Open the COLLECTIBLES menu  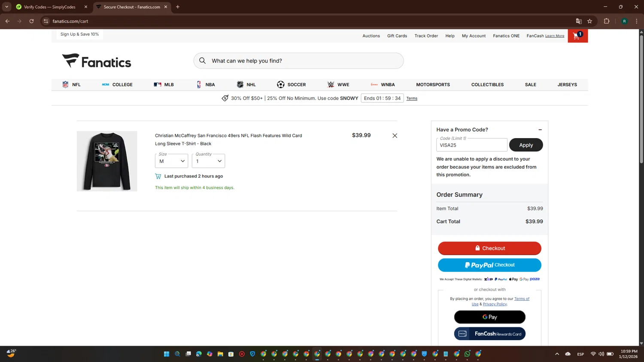point(487,84)
